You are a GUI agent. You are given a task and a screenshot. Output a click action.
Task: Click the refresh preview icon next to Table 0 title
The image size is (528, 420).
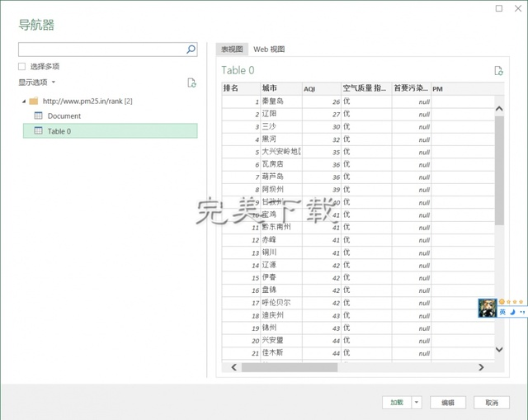tap(498, 71)
